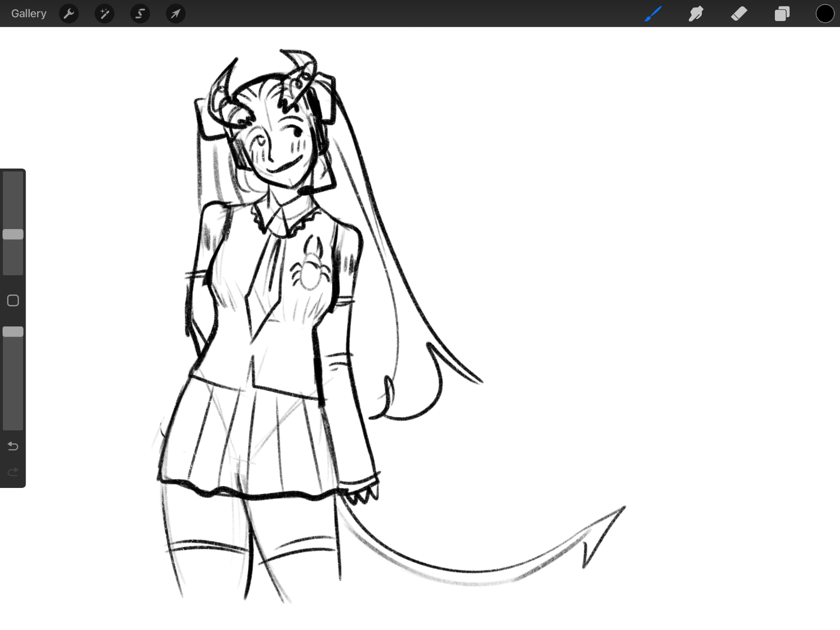Activate the Transform arrow tool
This screenshot has height=630, width=840.
coord(176,14)
